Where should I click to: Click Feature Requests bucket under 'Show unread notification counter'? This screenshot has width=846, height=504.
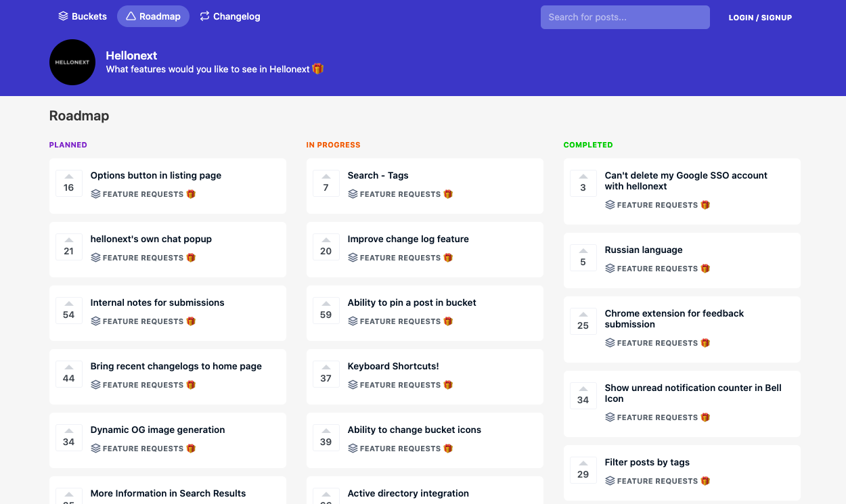pyautogui.click(x=658, y=417)
